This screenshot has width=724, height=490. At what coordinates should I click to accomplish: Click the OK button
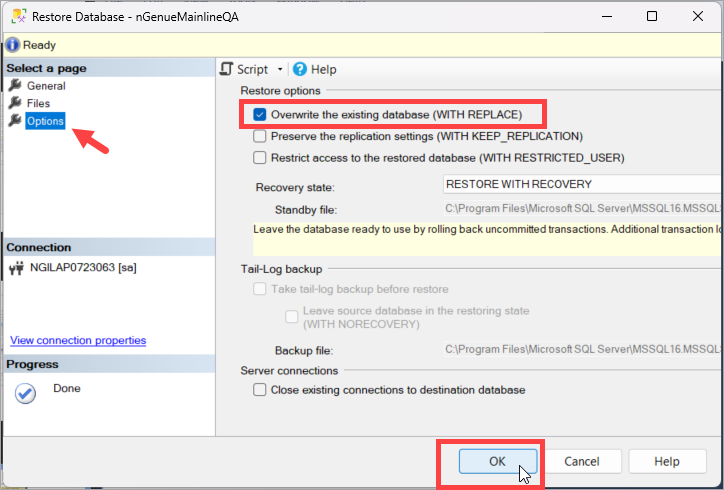pyautogui.click(x=498, y=461)
